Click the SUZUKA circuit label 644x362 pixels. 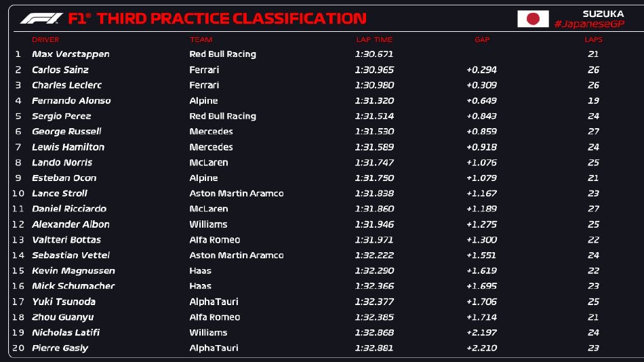click(603, 14)
